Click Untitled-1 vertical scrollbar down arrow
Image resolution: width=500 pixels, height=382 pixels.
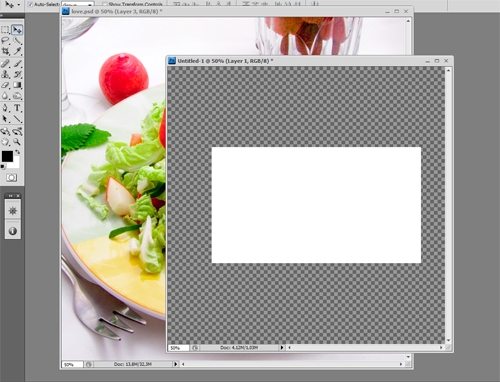pyautogui.click(x=448, y=340)
